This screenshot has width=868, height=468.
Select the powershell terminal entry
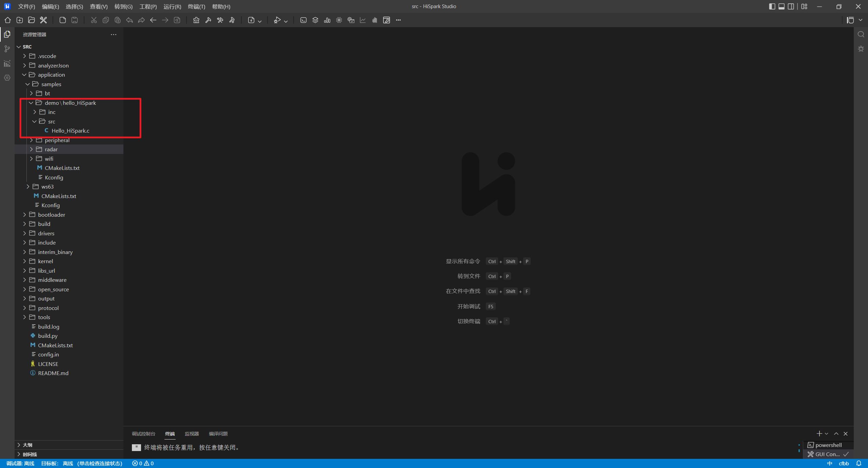tap(828, 445)
